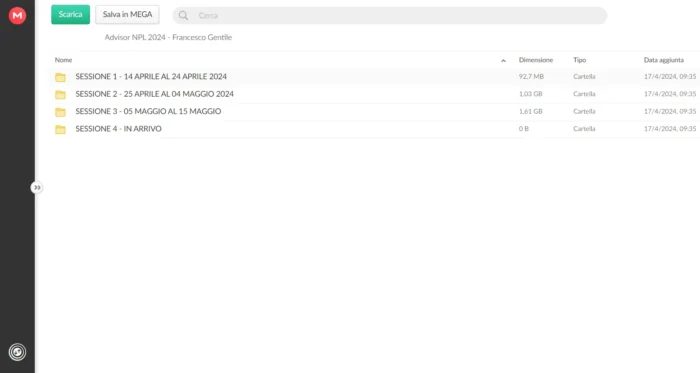700x373 pixels.
Task: Click the red MEGA logo icon
Action: coord(17,16)
